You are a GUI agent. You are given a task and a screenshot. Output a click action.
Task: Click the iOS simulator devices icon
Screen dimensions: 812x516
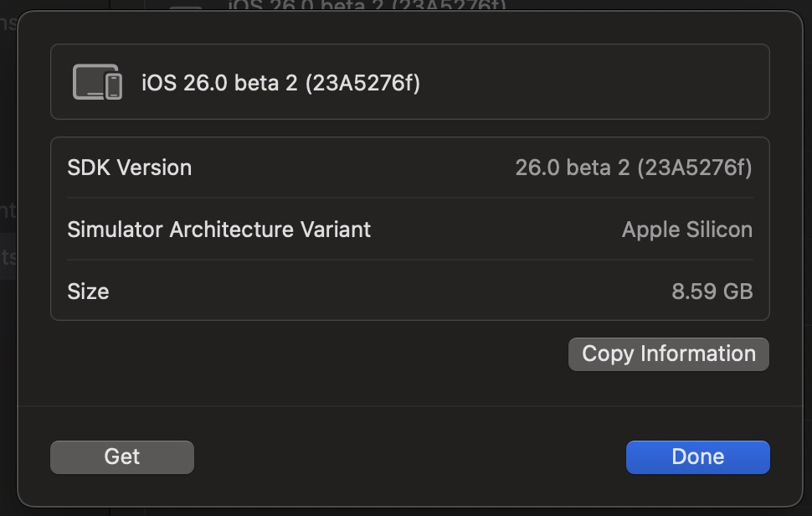(x=97, y=82)
